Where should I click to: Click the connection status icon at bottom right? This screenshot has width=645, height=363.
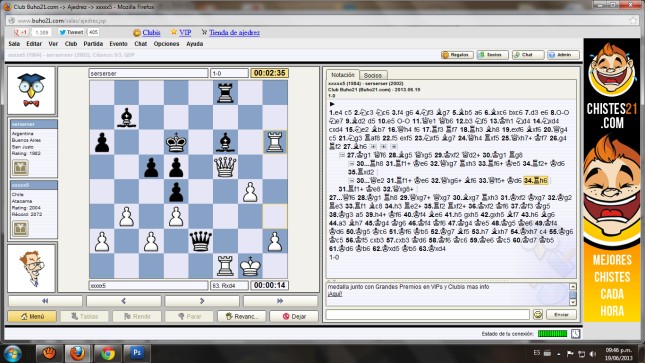pos(575,334)
